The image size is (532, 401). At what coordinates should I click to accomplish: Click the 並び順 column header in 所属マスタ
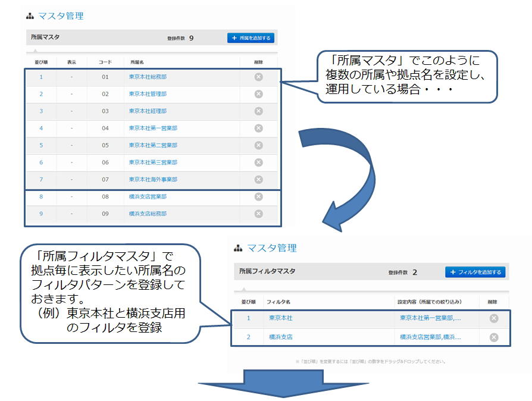(41, 62)
